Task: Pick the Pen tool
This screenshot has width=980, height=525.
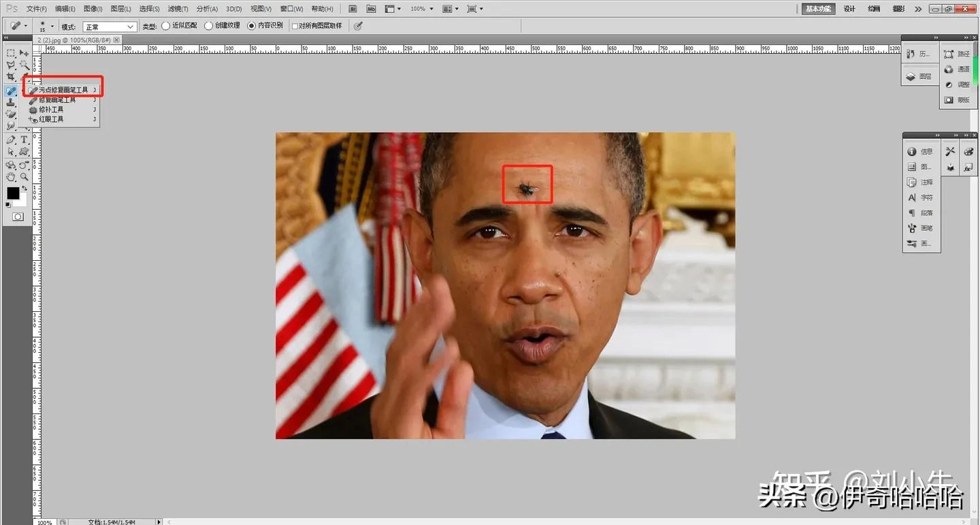Action: (11, 139)
